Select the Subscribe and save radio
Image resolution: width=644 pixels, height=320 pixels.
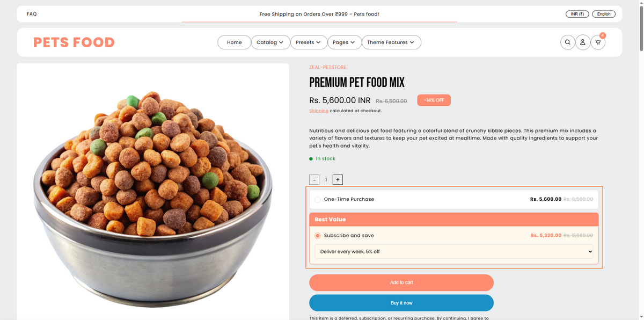(318, 236)
